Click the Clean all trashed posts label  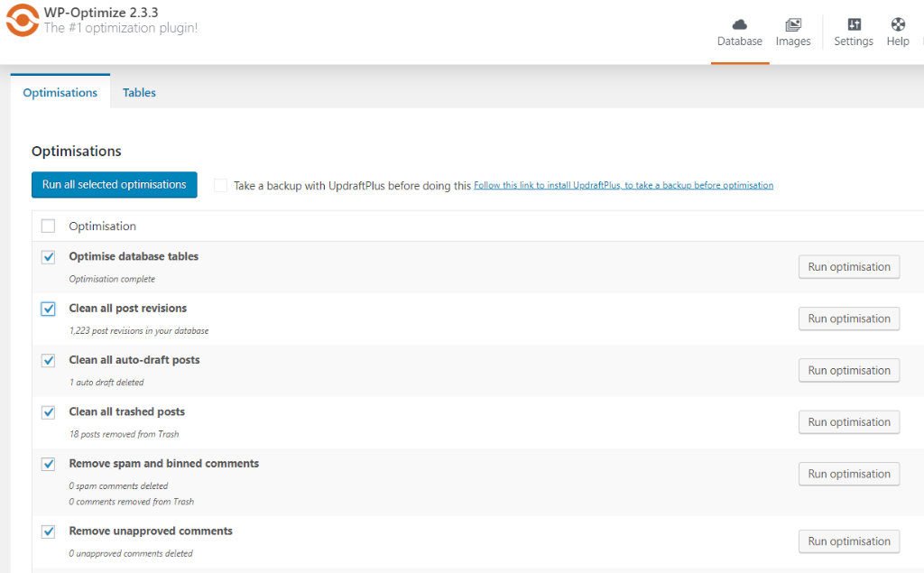coord(126,411)
